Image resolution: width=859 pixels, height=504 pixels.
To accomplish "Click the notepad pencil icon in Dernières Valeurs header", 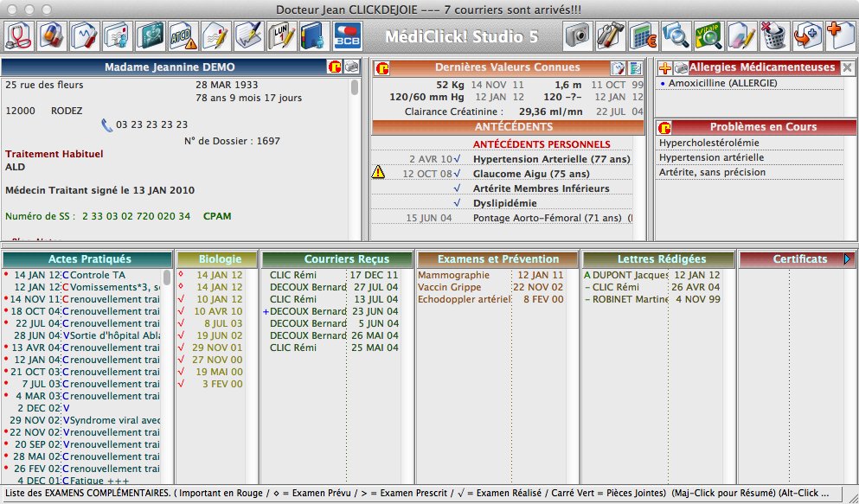I will [619, 67].
